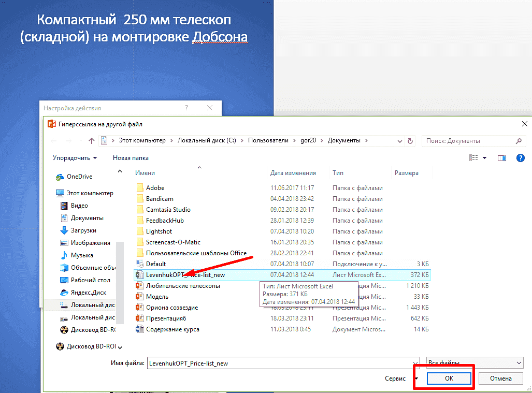The width and height of the screenshot is (532, 393).
Task: Select the Содержание курса Word document
Action: coord(172,329)
